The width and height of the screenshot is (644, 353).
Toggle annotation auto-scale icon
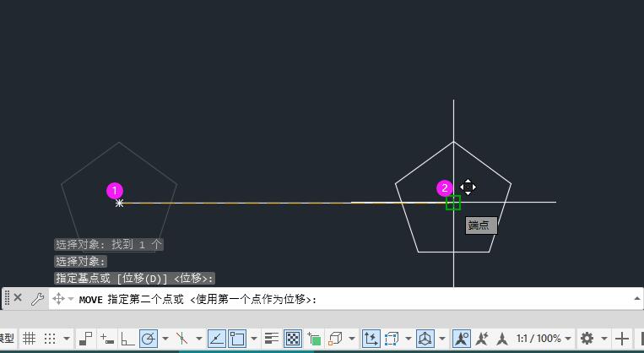[x=482, y=339]
